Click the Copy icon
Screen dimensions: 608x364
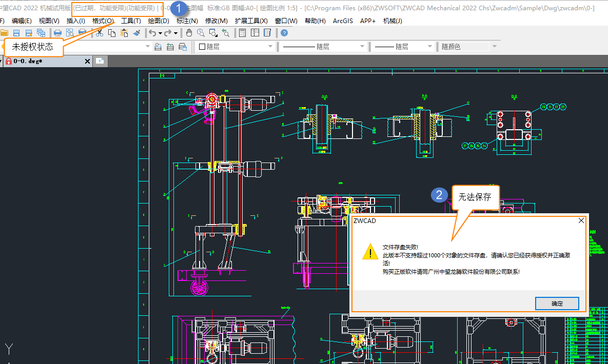point(112,33)
